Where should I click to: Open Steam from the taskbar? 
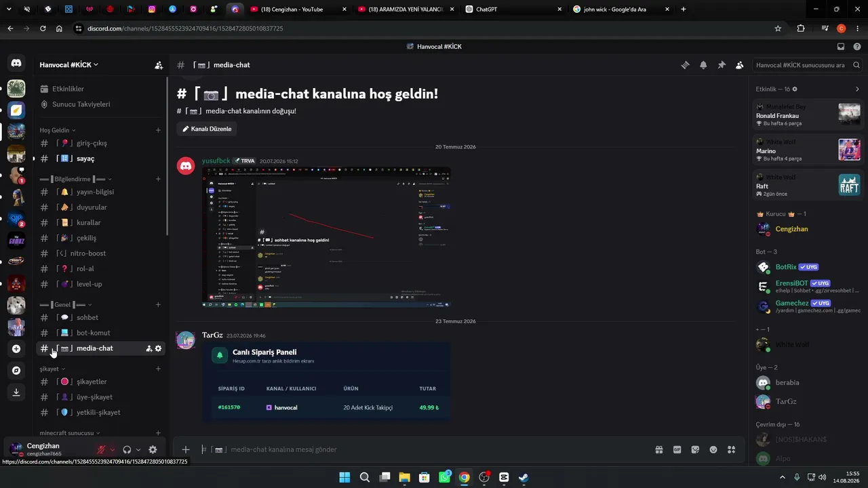524,477
